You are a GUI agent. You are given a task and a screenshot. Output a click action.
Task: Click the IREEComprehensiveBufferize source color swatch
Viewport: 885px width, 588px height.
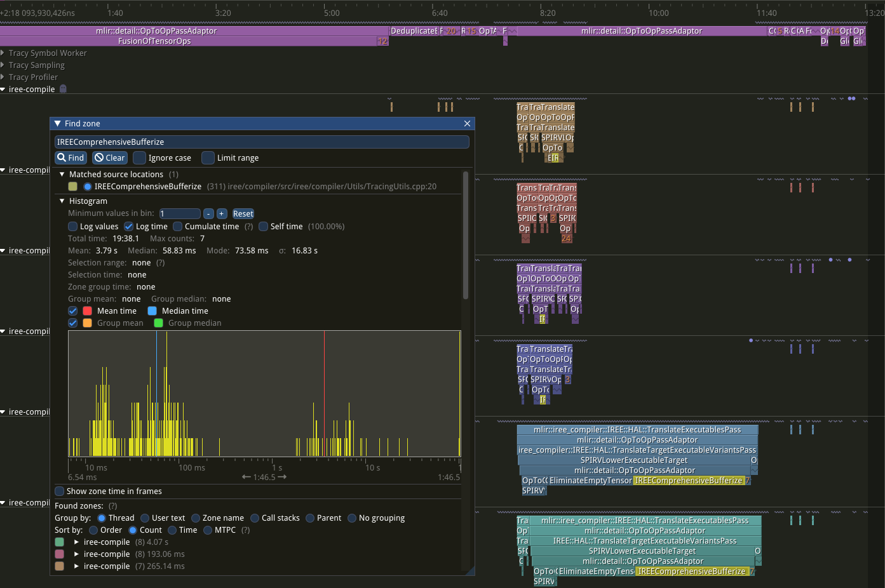72,186
